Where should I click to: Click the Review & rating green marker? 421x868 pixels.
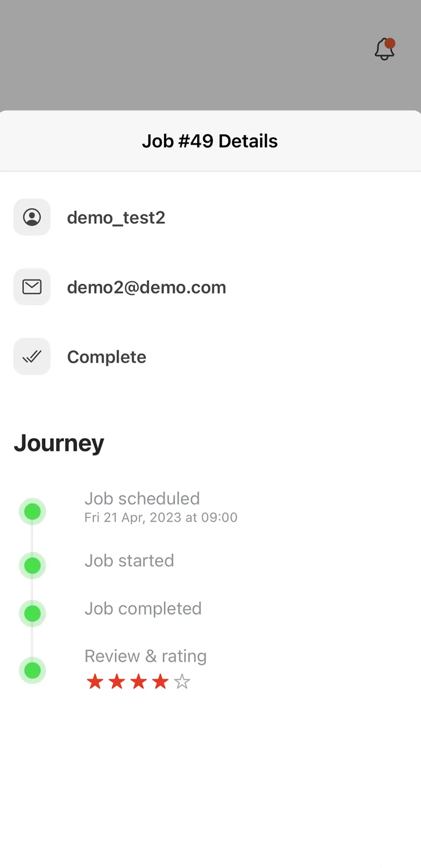tap(32, 670)
